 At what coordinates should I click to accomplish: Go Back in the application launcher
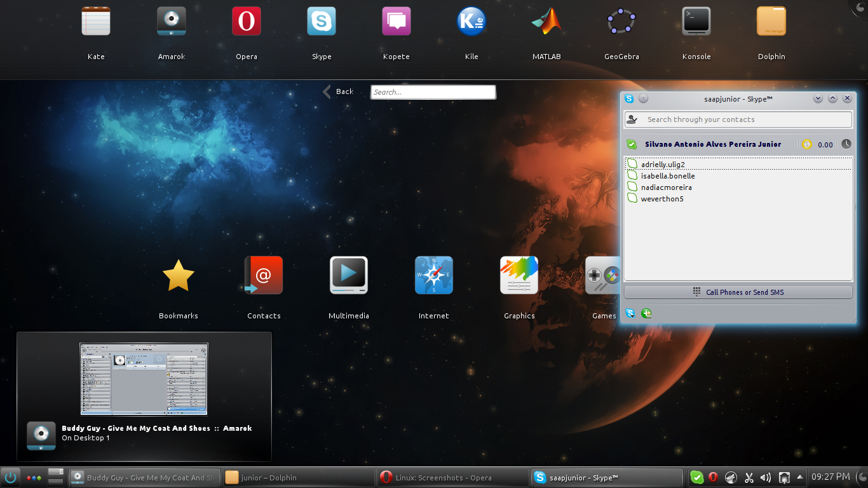click(x=338, y=91)
